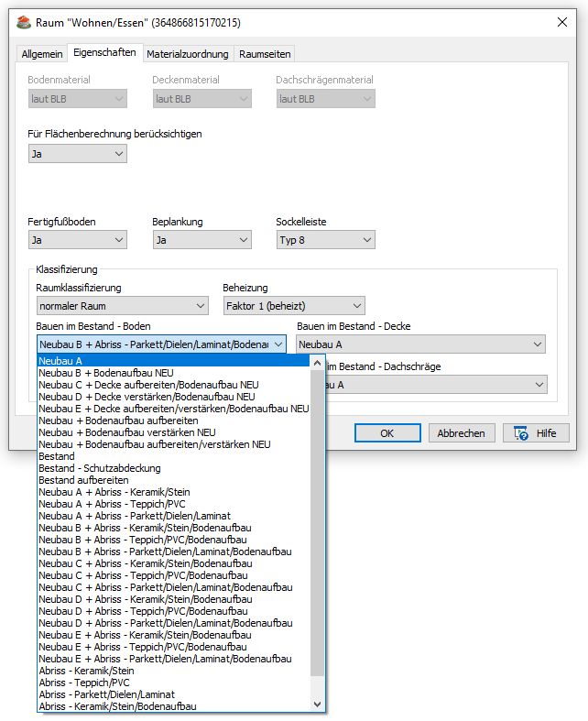Viewport: 588px width, 721px height.
Task: Choose 'Bestand - Schutzabdeckung' from the list
Action: coord(174,468)
